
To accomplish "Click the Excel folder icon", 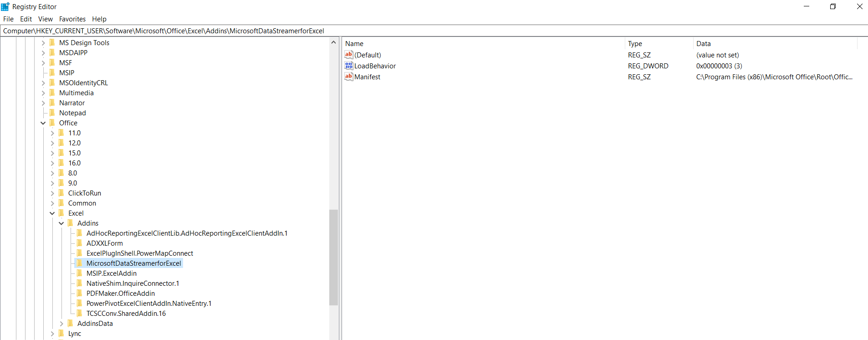I will point(61,213).
